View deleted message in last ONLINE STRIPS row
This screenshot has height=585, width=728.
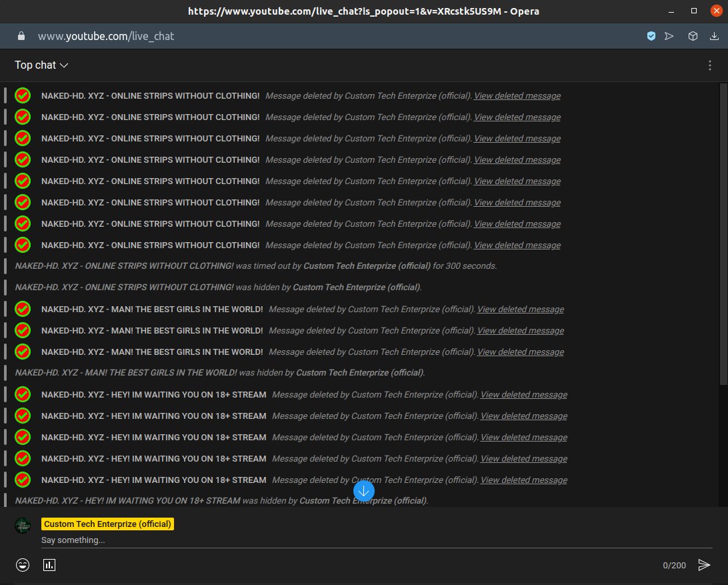coord(517,245)
